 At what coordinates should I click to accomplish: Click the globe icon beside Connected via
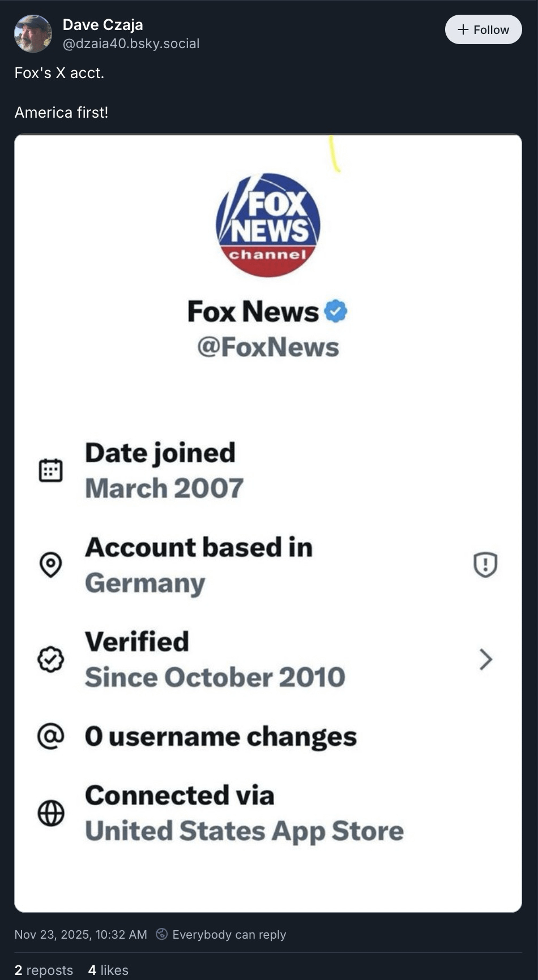[x=50, y=813]
